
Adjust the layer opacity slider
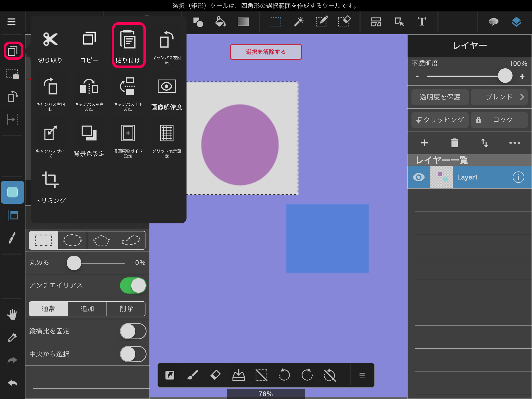pos(505,76)
